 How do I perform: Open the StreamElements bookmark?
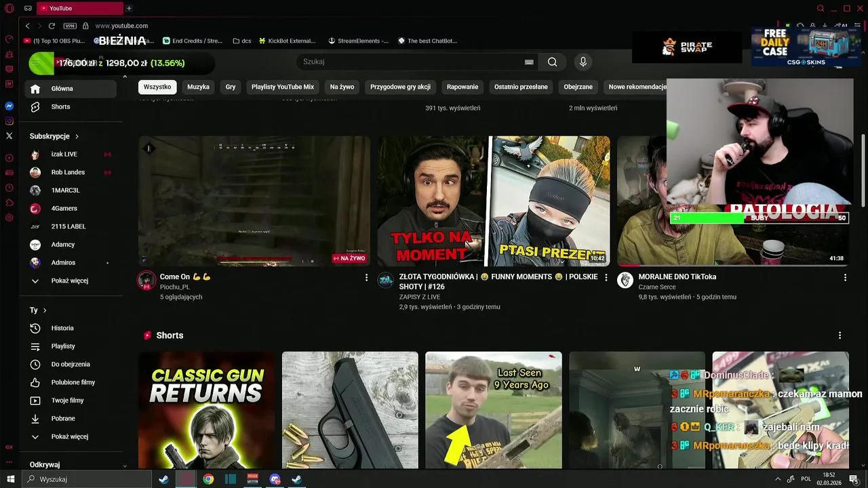click(x=359, y=41)
